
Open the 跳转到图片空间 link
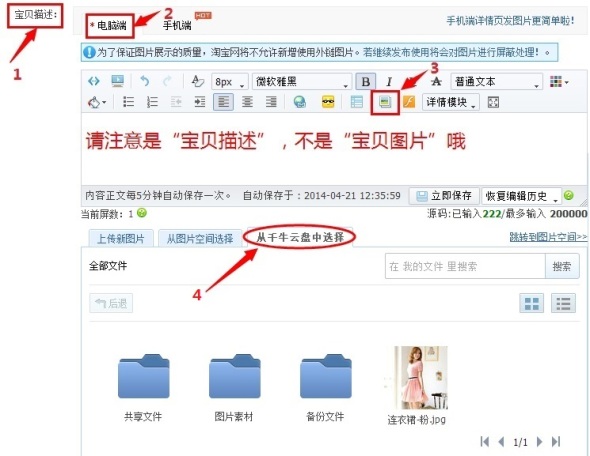pos(548,237)
